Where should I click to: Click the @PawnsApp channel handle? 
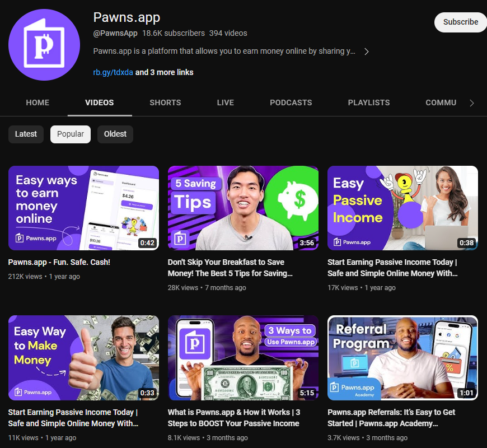pos(115,33)
